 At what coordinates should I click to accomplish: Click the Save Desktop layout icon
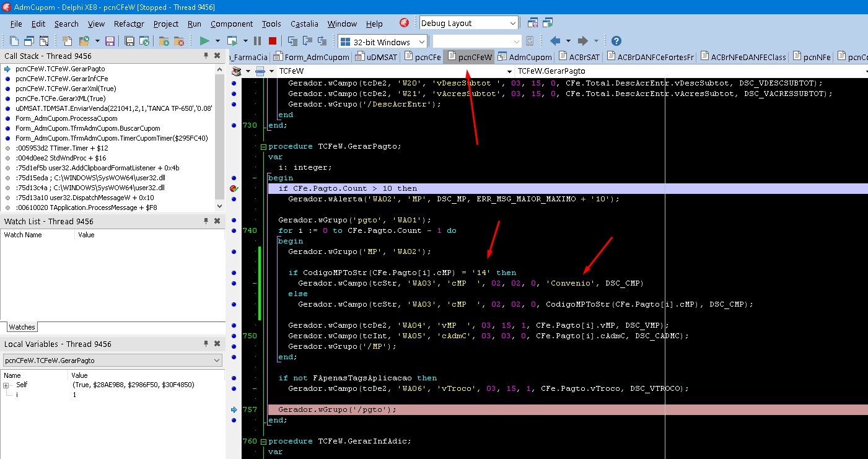[x=533, y=23]
